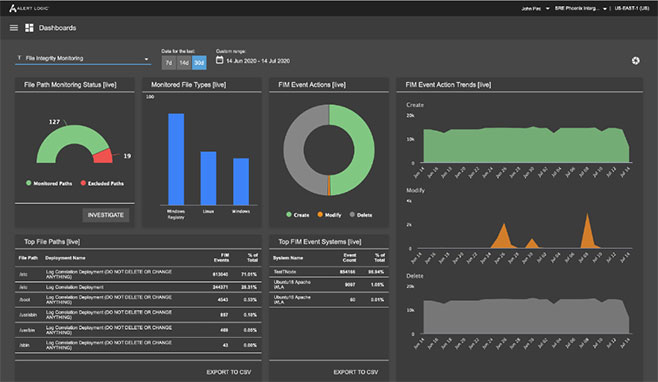The image size is (658, 382).
Task: Click the Windows Registry bar
Action: click(x=176, y=159)
